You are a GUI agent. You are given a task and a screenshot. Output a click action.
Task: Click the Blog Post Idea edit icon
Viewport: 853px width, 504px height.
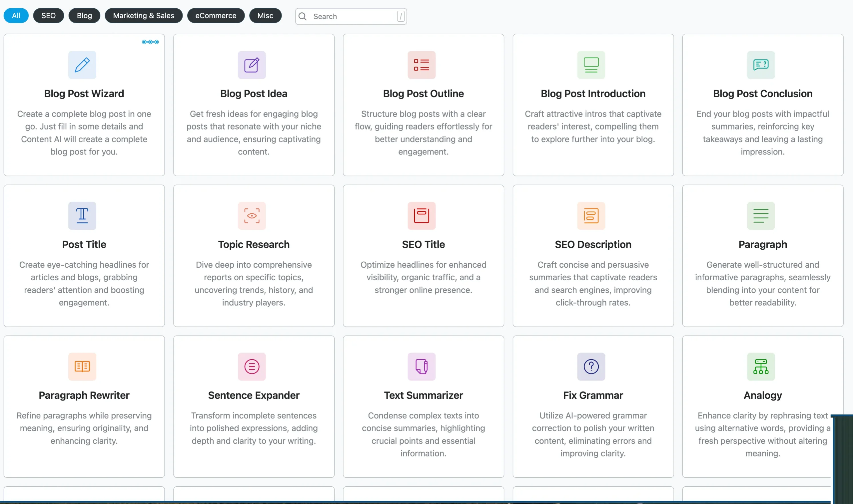252,65
